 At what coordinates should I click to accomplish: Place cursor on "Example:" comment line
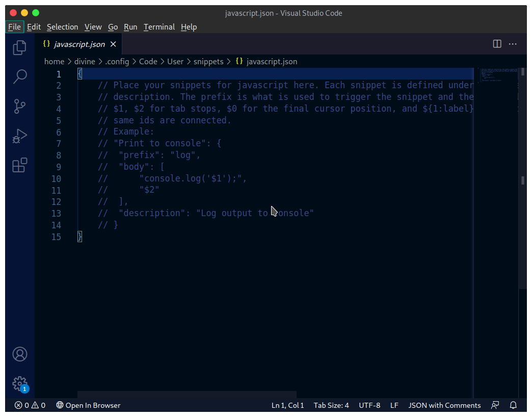point(126,132)
